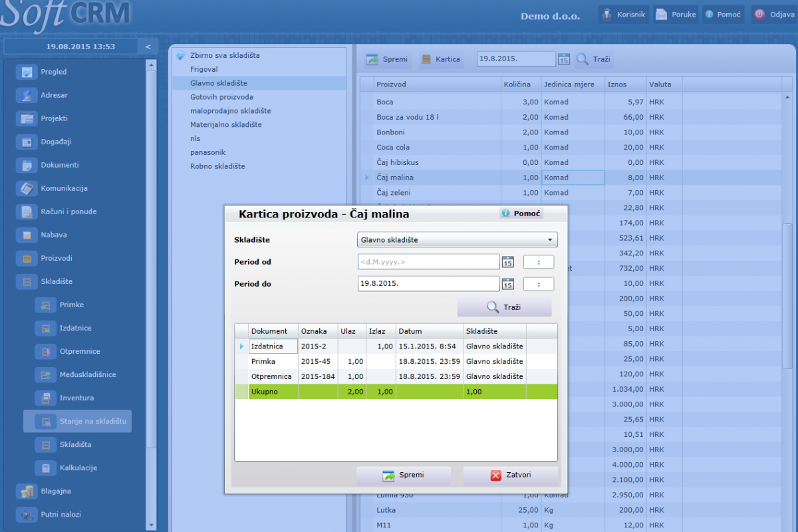Viewport: 798px width, 532px height.
Task: Open the Poruke envelope icon
Action: coord(661,14)
